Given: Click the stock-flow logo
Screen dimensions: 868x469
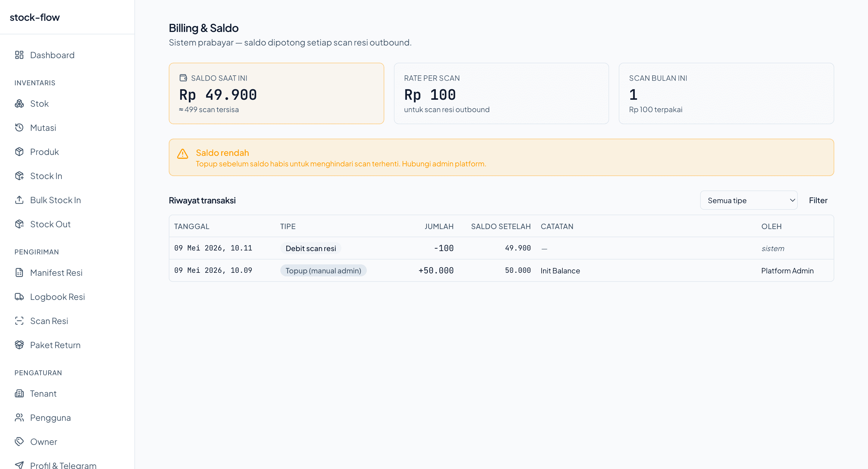Looking at the screenshot, I should (x=35, y=17).
